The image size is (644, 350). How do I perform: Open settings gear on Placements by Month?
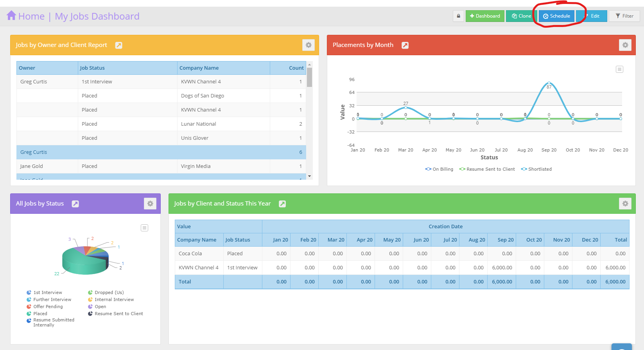click(x=625, y=45)
